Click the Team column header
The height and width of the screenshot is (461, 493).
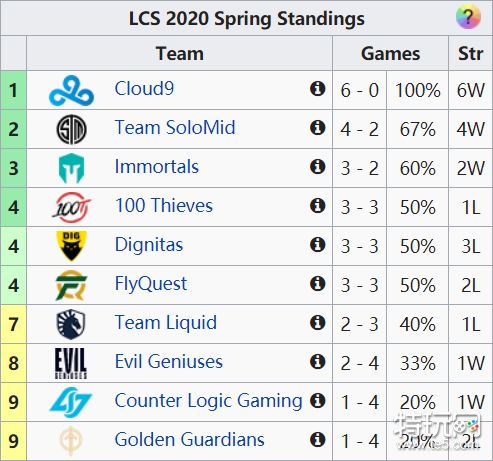[179, 53]
